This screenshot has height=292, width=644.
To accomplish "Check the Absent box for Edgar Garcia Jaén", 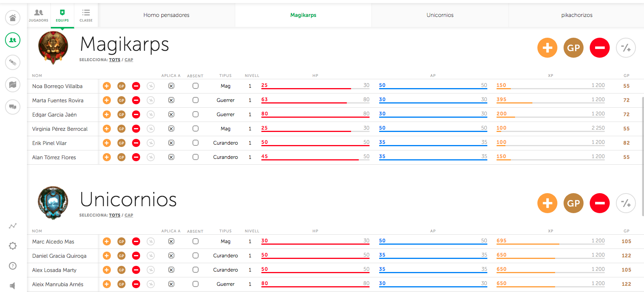I will (196, 115).
